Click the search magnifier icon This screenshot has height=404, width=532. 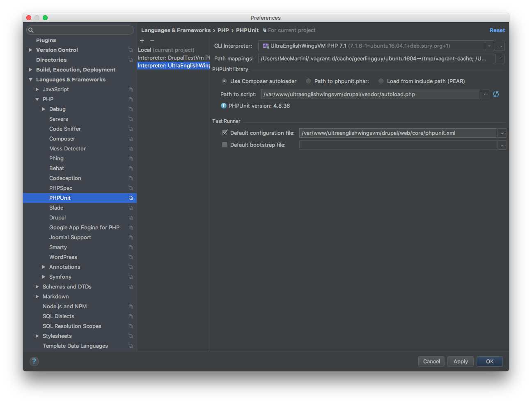tap(31, 30)
